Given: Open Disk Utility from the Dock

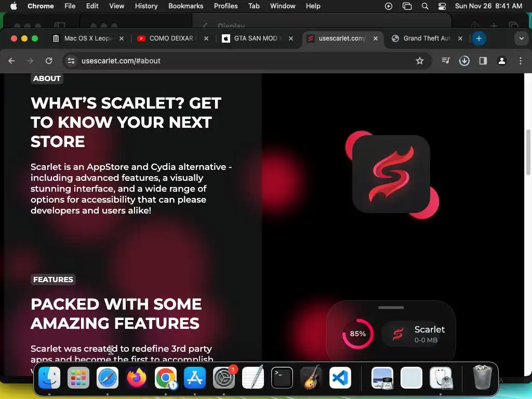Looking at the screenshot, I should click(441, 378).
